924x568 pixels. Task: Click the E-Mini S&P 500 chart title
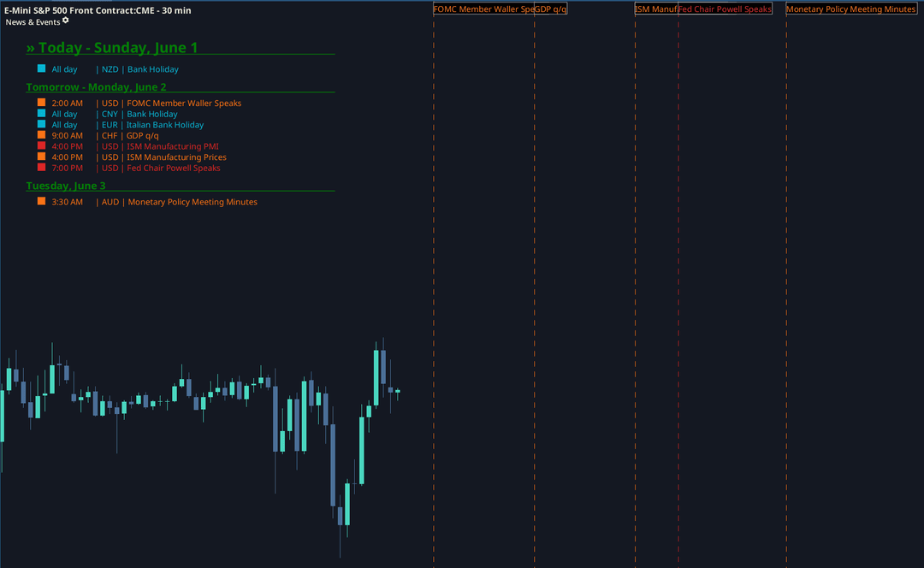(x=98, y=10)
